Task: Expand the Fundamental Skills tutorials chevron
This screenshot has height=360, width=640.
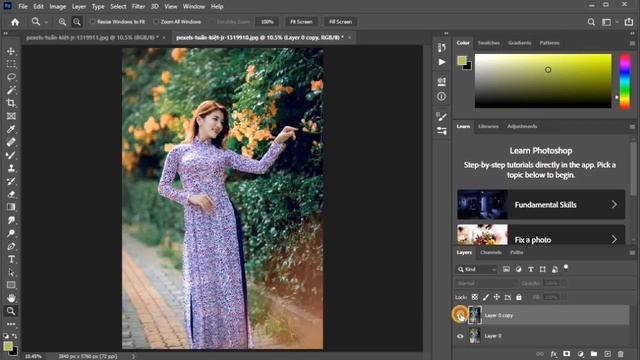Action: pos(614,204)
